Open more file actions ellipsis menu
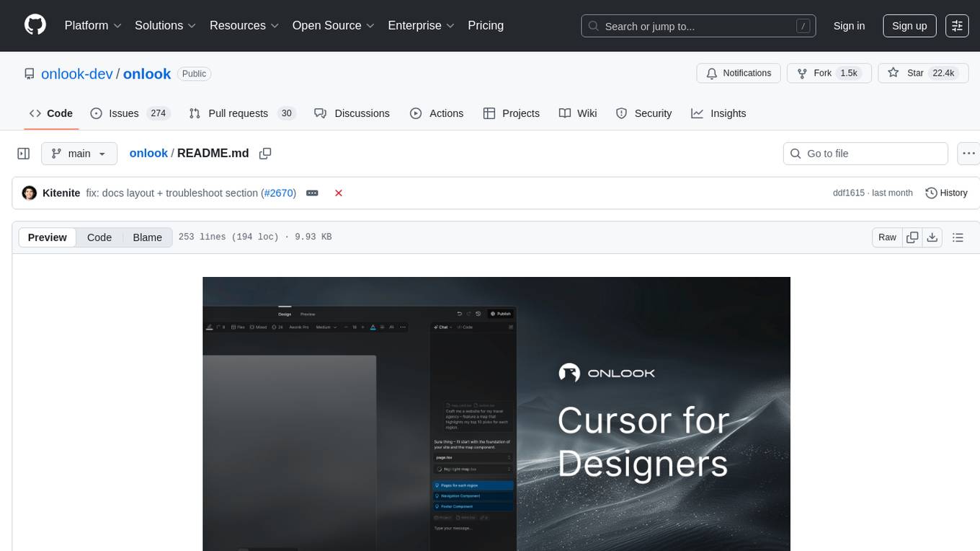This screenshot has height=551, width=980. (968, 154)
